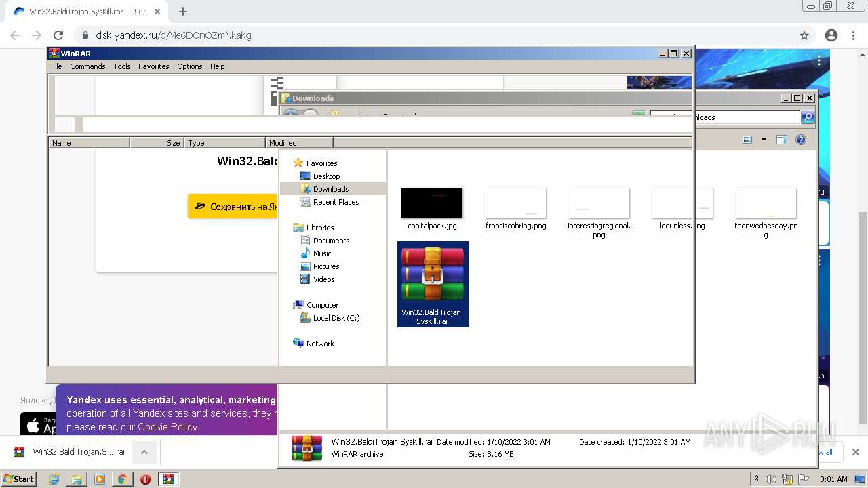Change view with Explorer view icon

[x=747, y=140]
